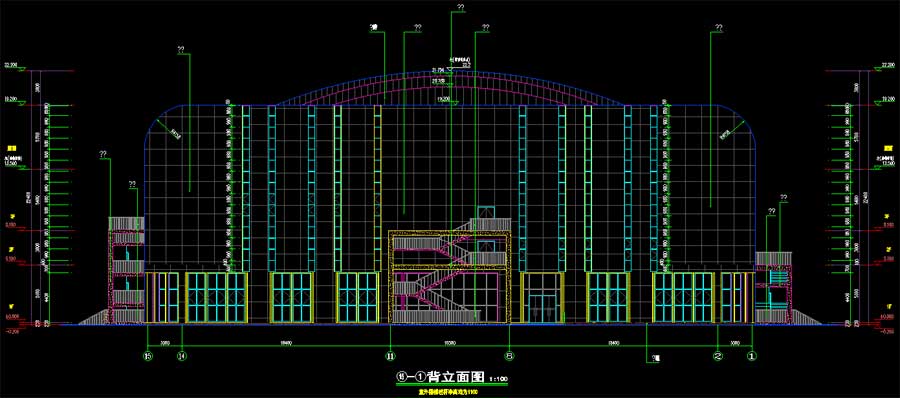Screen dimensions: 900x398
Task: Select the central yellow-framed staircase
Action: [449, 277]
